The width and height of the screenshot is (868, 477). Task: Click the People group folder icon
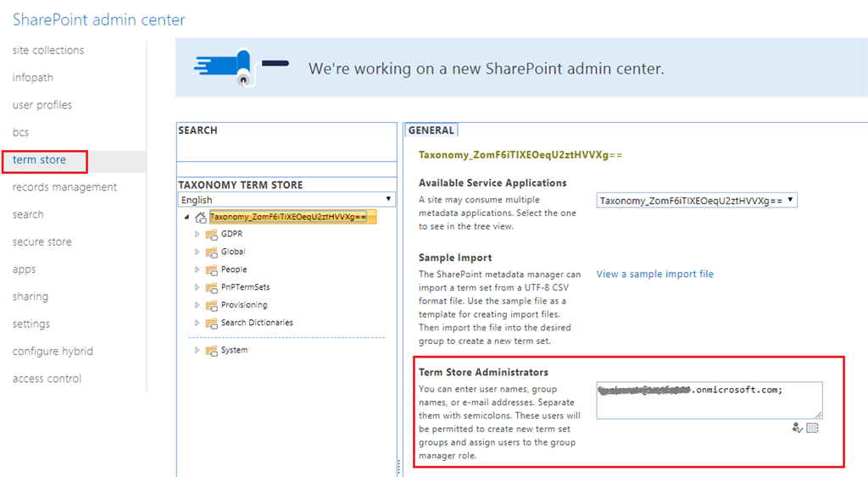[x=211, y=270]
